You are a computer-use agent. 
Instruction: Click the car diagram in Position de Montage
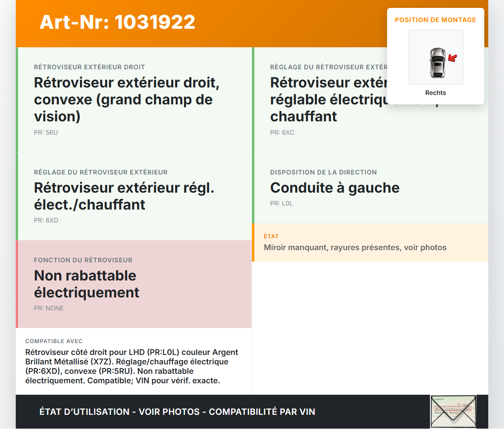click(x=435, y=57)
